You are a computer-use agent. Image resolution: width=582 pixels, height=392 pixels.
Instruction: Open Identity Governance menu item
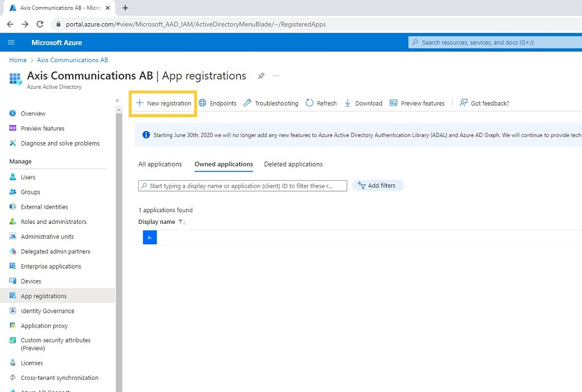48,311
